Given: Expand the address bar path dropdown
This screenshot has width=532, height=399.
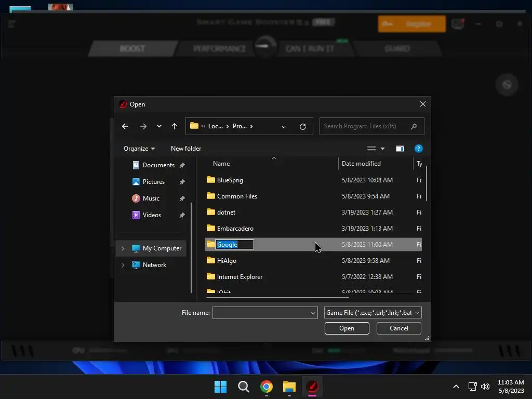Looking at the screenshot, I should pyautogui.click(x=283, y=127).
